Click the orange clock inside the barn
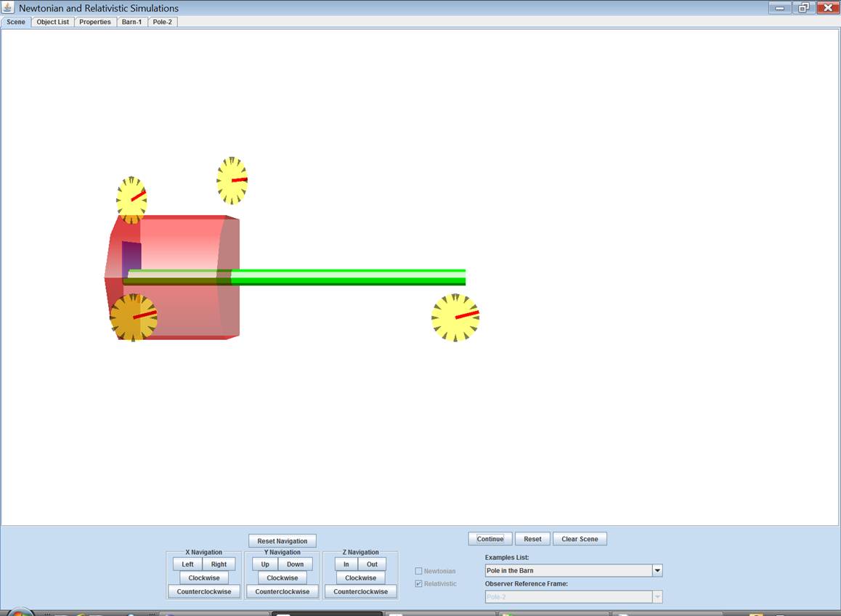841x616 pixels. point(133,317)
